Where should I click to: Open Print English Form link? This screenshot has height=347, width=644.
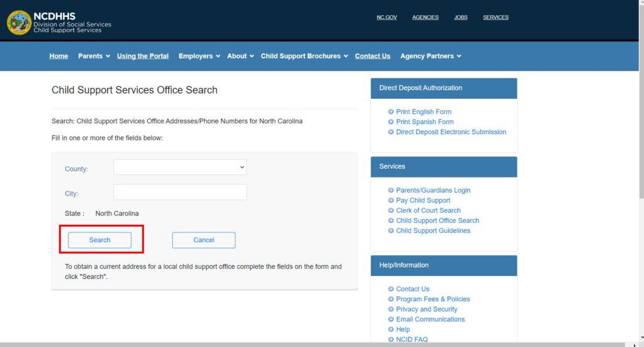point(423,112)
